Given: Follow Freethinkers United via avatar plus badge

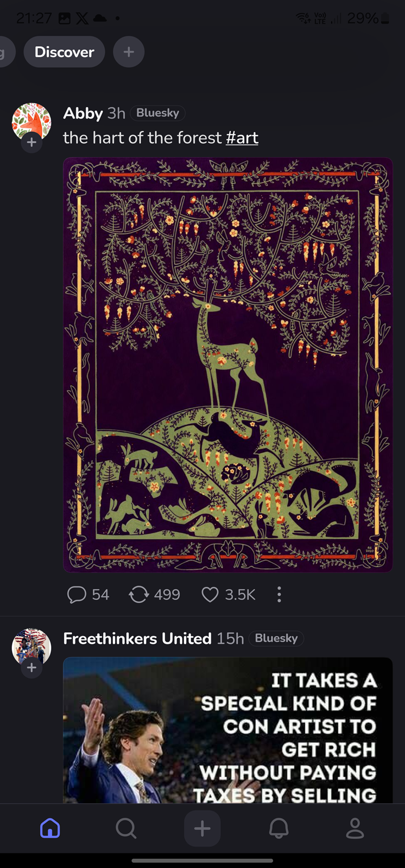Looking at the screenshot, I should [31, 668].
